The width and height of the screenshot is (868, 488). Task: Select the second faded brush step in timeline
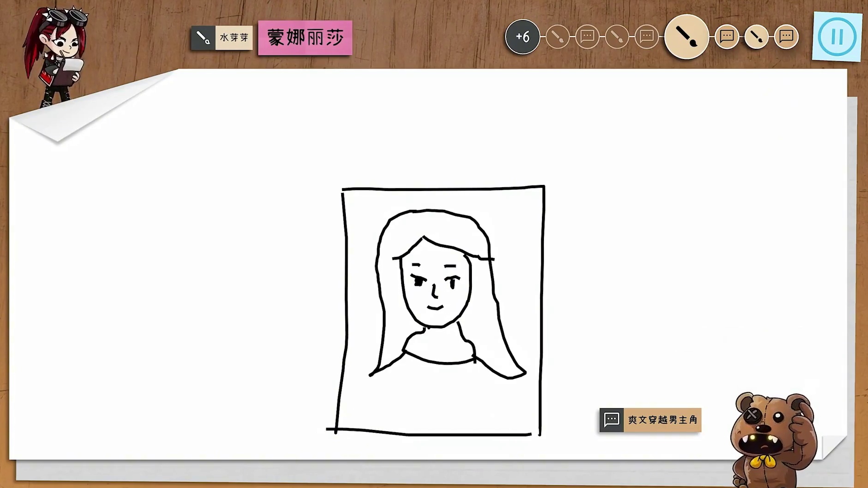[x=617, y=36]
